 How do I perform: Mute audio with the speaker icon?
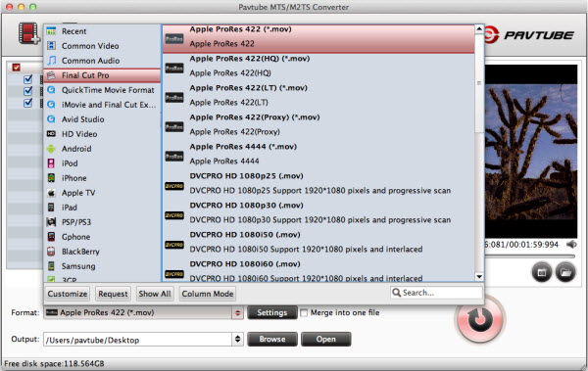click(x=571, y=245)
